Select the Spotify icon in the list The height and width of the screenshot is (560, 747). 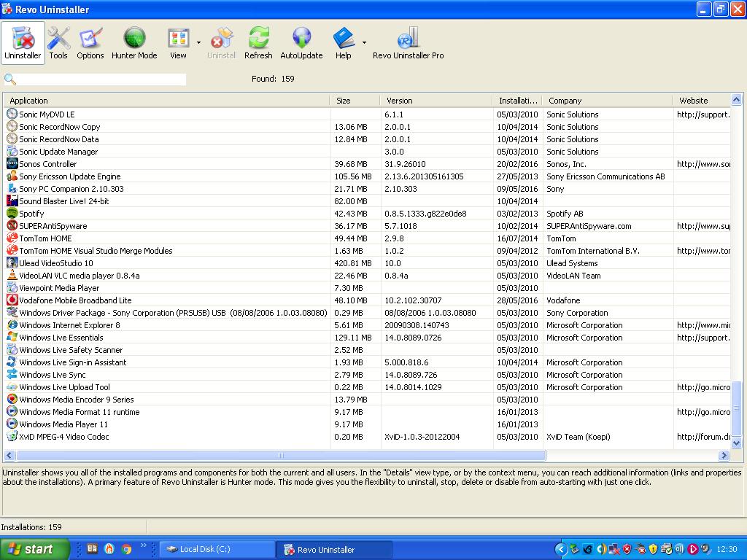(x=12, y=213)
